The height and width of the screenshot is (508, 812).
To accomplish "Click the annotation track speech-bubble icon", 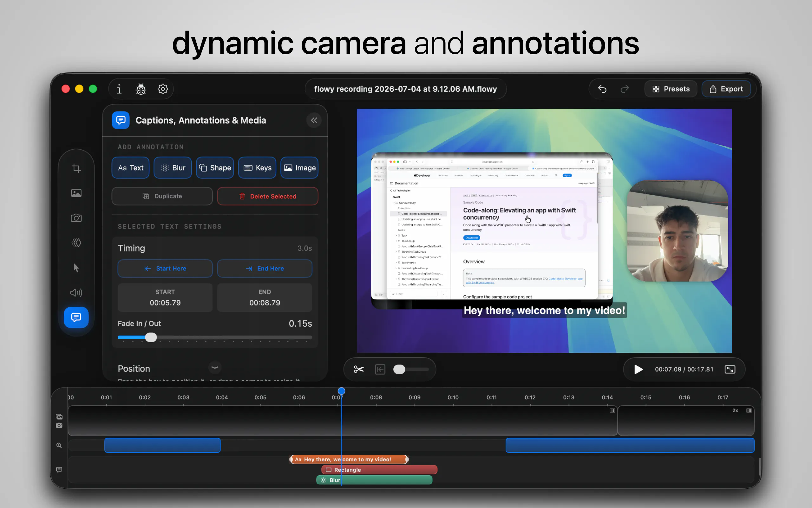I will (x=59, y=469).
